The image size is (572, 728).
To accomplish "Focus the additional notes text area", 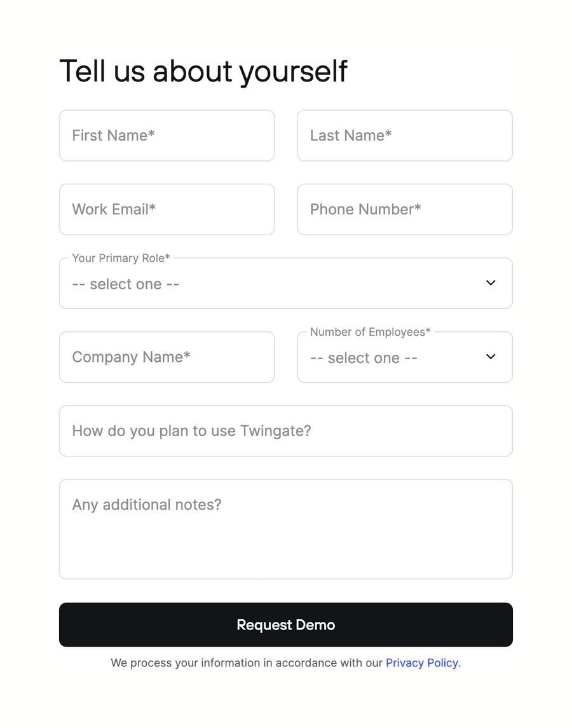I will point(285,529).
